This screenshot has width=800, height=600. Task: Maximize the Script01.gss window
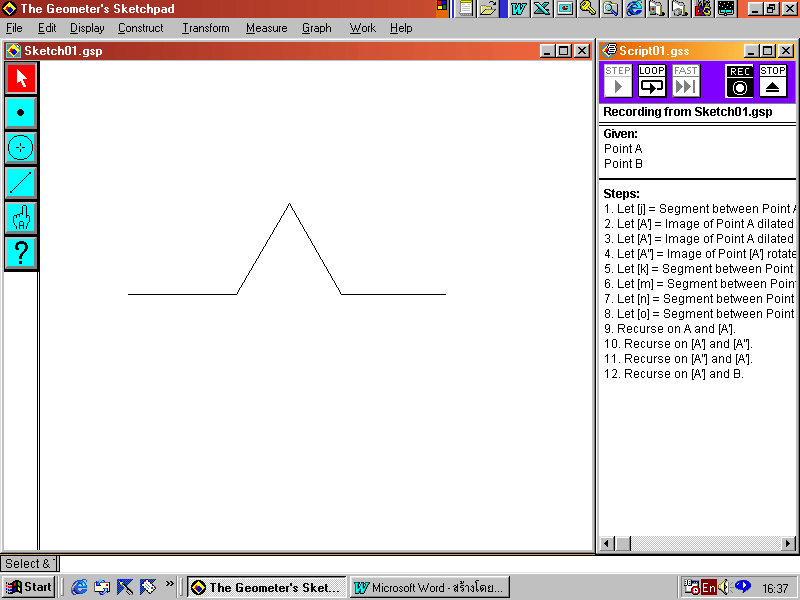point(768,51)
